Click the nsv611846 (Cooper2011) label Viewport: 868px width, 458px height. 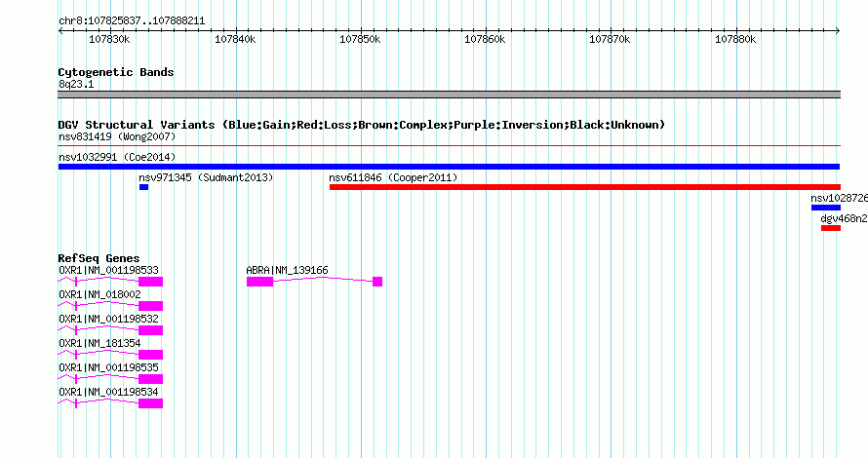(393, 177)
